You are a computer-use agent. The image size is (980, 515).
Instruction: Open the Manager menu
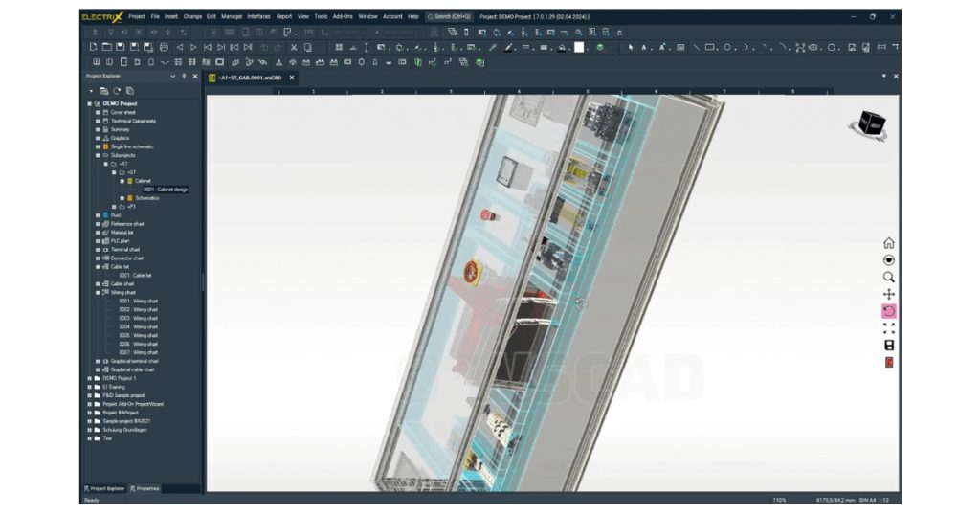pyautogui.click(x=232, y=17)
